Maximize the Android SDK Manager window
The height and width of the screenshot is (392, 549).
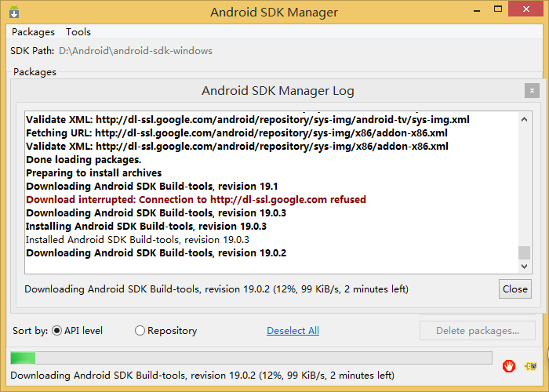click(x=498, y=9)
